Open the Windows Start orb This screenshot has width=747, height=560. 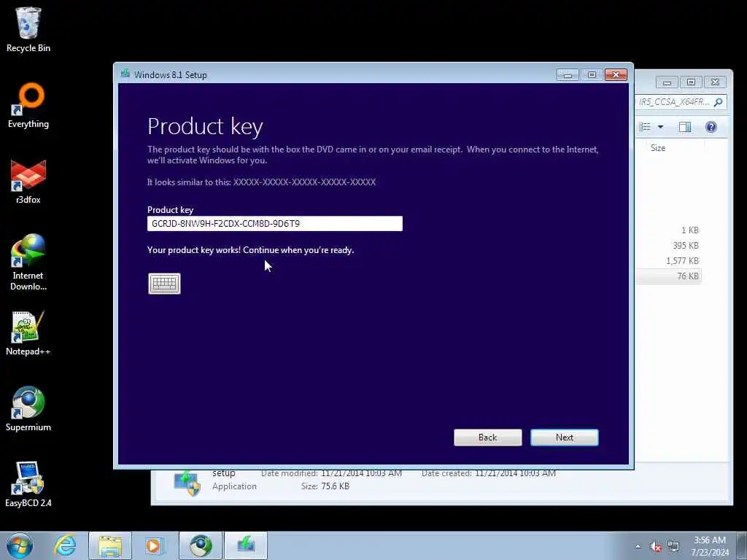20,545
